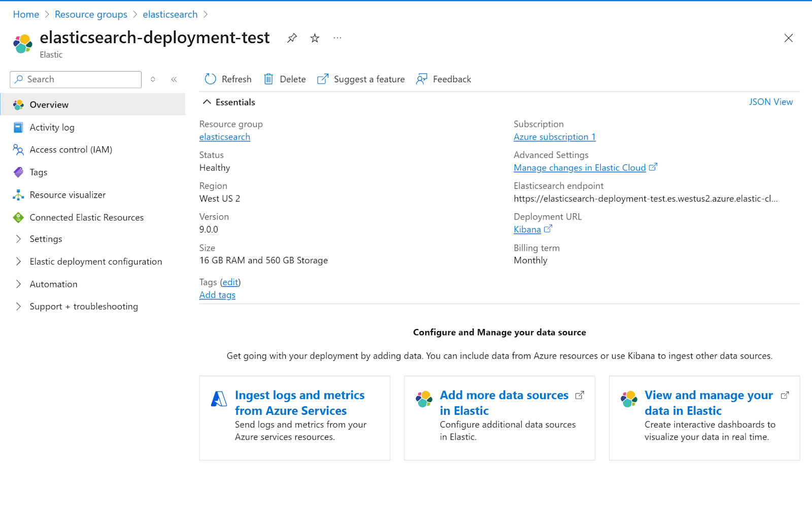Open the ellipsis menu next to the title
Image resolution: width=812 pixels, height=526 pixels.
click(x=337, y=38)
